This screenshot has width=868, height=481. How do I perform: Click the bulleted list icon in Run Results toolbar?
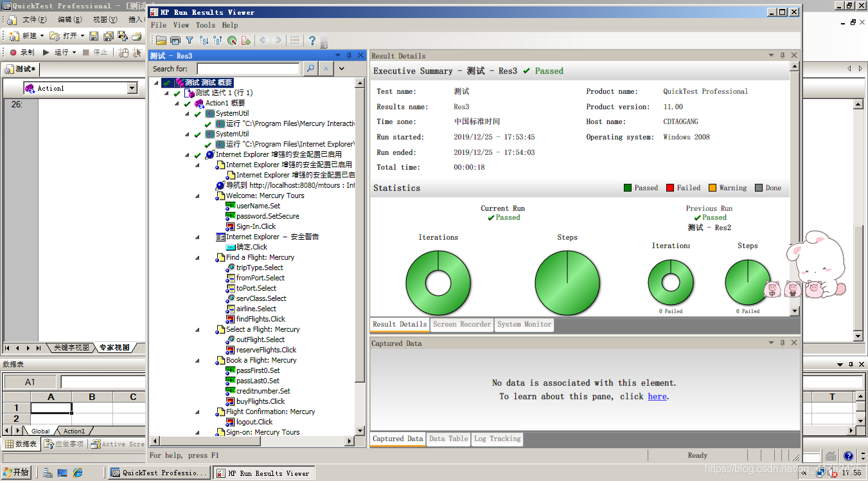[295, 41]
